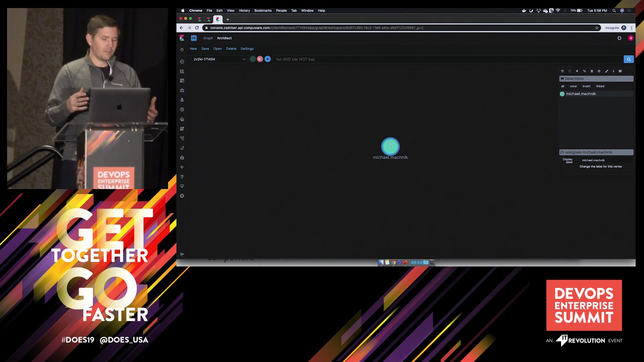Click the trash icon to remove vertices
Screen dimensions: 644x362
click(x=592, y=71)
